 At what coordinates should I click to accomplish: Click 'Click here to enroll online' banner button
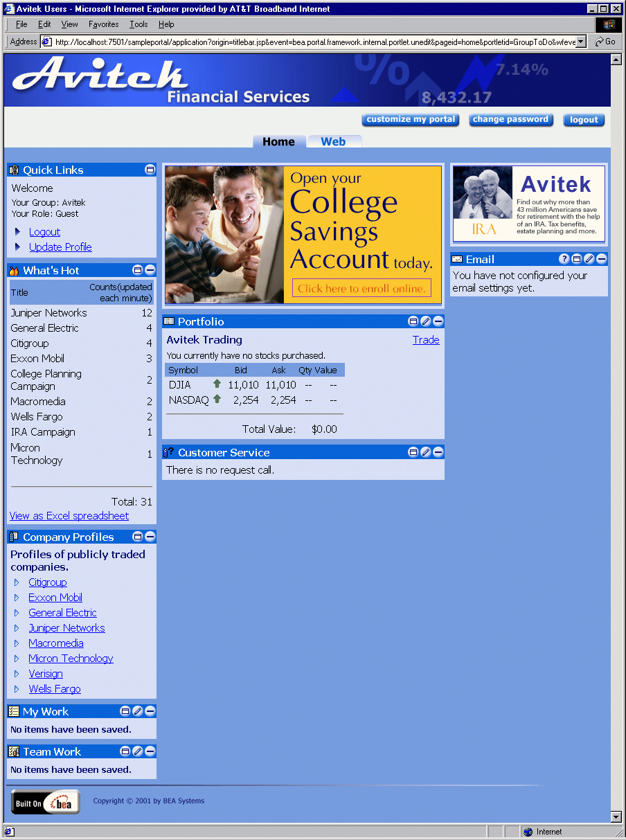pyautogui.click(x=361, y=288)
